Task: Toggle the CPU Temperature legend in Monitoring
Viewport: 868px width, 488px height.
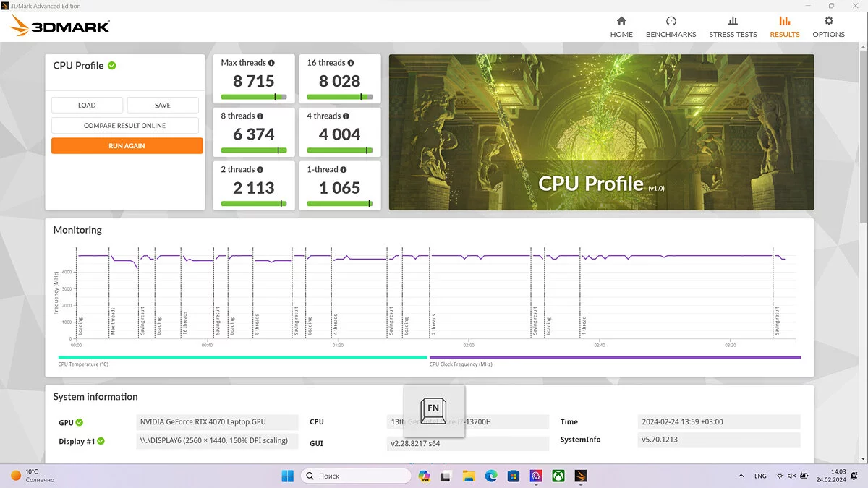Action: coord(83,364)
